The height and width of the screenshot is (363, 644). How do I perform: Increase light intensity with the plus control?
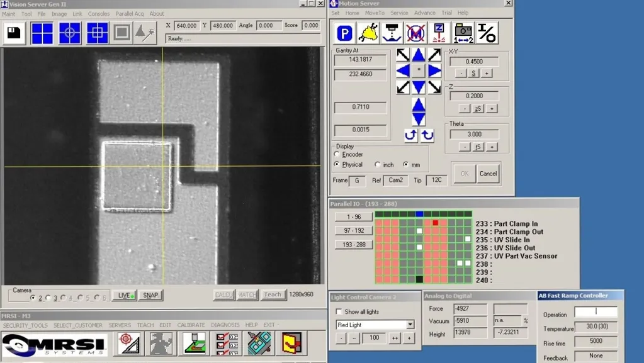tap(410, 338)
